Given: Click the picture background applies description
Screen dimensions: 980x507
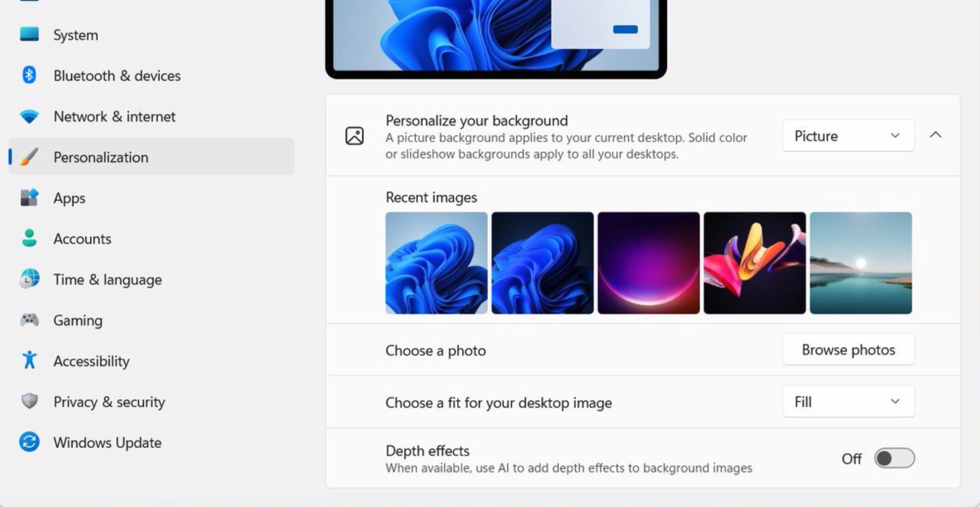Looking at the screenshot, I should tap(566, 146).
